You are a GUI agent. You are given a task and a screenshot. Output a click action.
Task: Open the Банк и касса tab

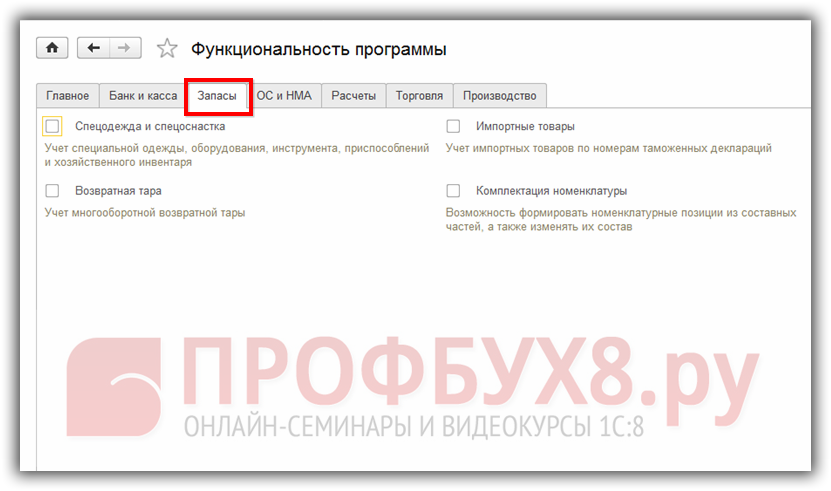click(x=143, y=96)
